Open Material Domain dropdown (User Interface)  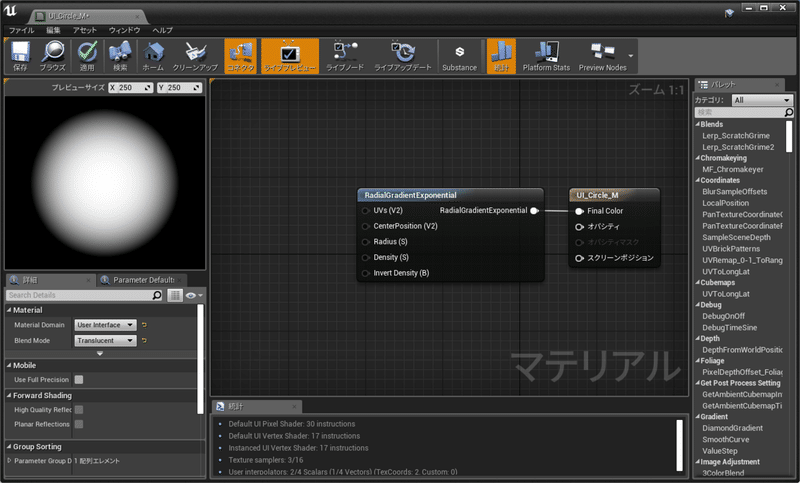(x=106, y=325)
